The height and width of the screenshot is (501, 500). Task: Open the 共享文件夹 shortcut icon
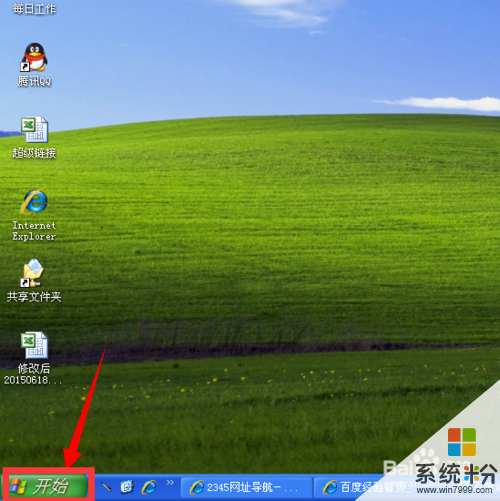click(33, 273)
